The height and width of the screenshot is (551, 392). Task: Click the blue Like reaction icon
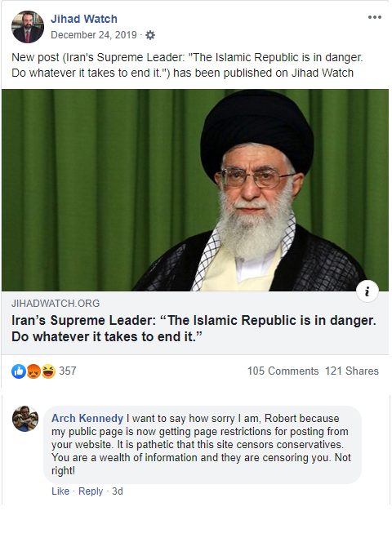click(19, 371)
